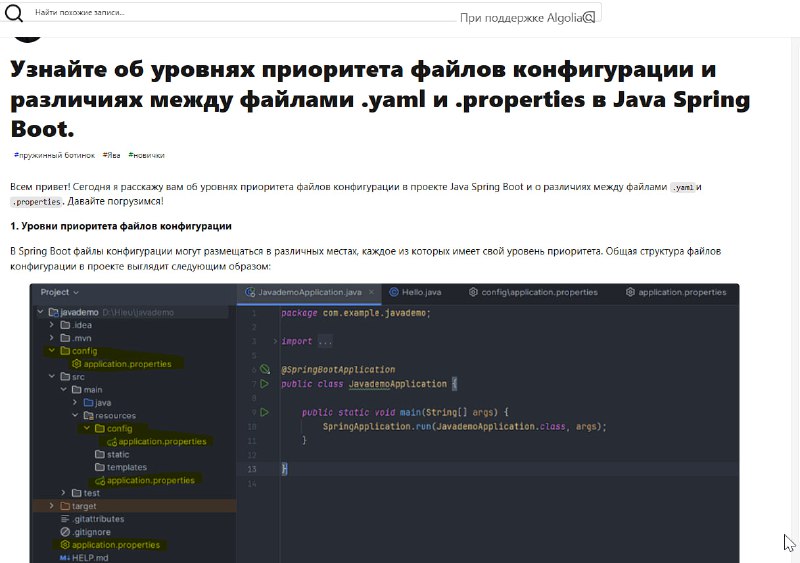Screen dimensions: 800x563
Task: Click the gear icon on config\application.properties tab
Action: (473, 292)
